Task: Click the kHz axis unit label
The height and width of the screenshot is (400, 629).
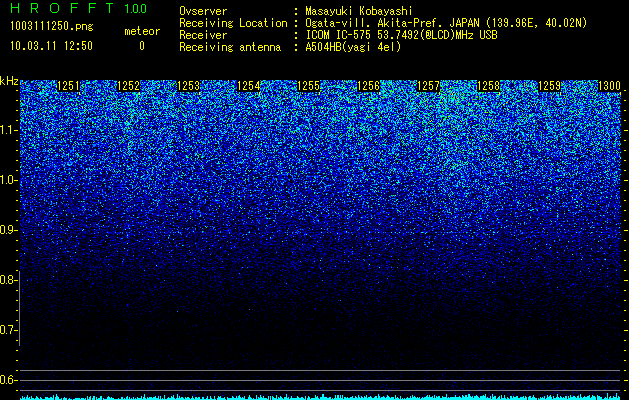Action: coord(9,81)
